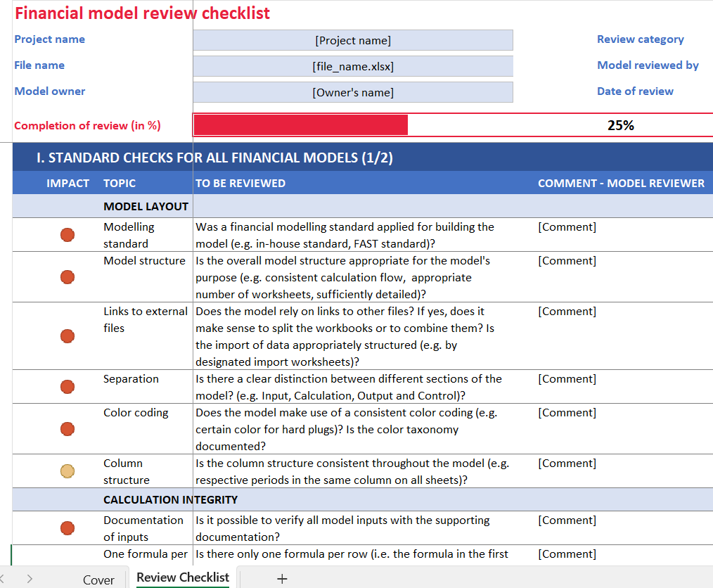Add a new sheet with the plus button

[282, 578]
